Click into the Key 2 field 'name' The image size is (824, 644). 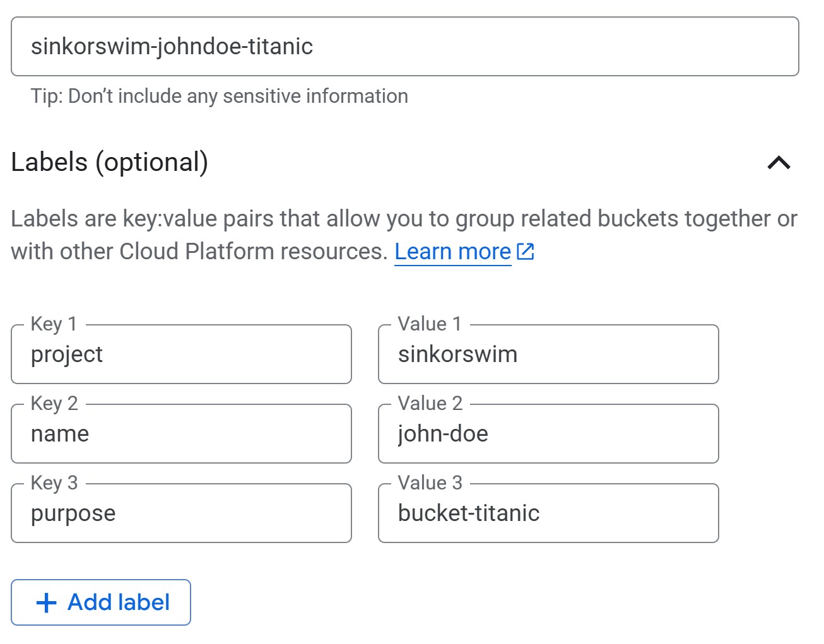coord(181,435)
